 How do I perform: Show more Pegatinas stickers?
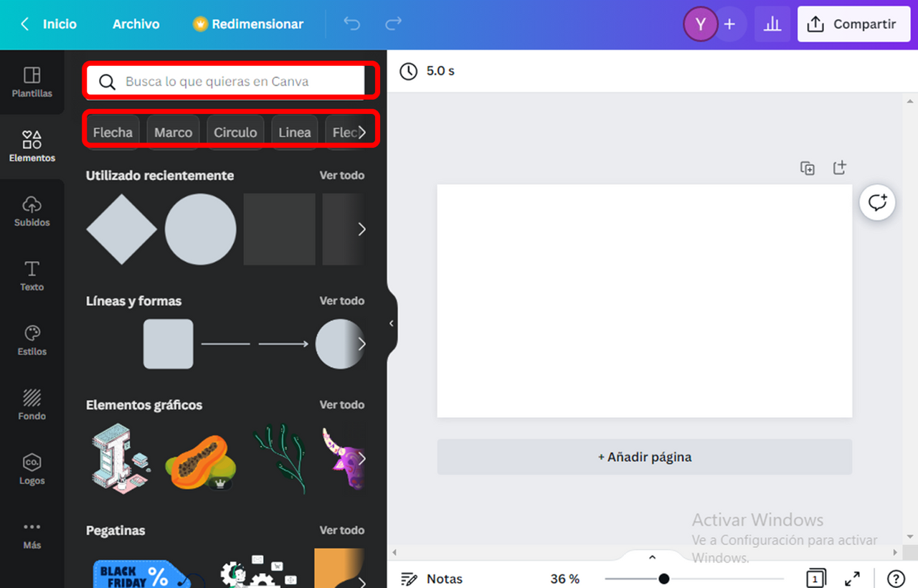[x=361, y=582]
